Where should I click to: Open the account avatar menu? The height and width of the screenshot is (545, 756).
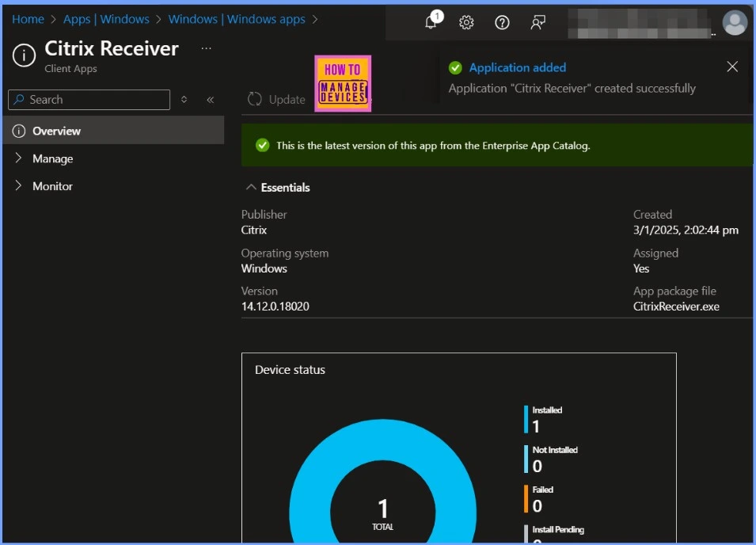pyautogui.click(x=735, y=22)
